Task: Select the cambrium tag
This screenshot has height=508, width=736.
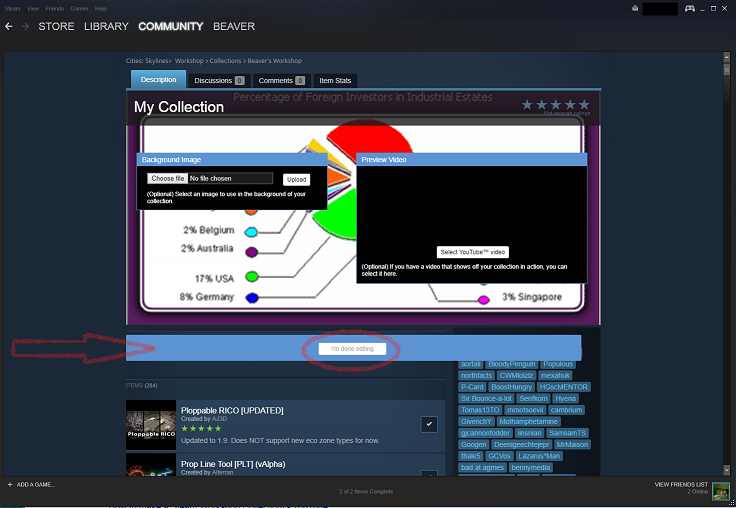Action: (x=567, y=410)
